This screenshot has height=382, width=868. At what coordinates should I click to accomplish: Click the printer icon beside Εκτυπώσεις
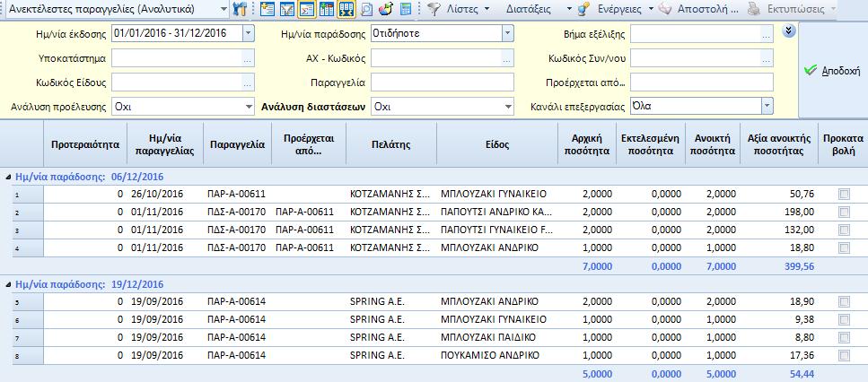pyautogui.click(x=753, y=9)
